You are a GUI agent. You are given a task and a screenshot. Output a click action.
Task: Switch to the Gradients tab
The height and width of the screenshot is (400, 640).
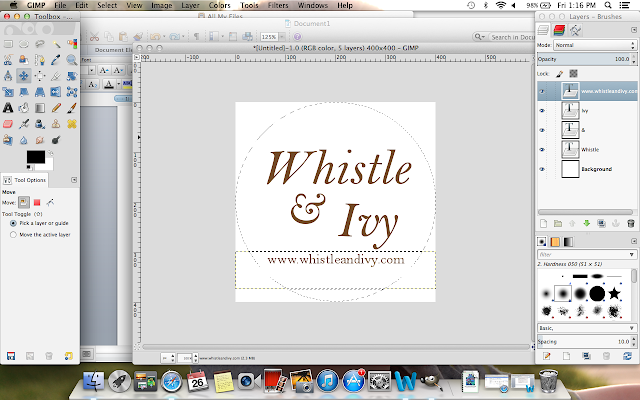[568, 242]
